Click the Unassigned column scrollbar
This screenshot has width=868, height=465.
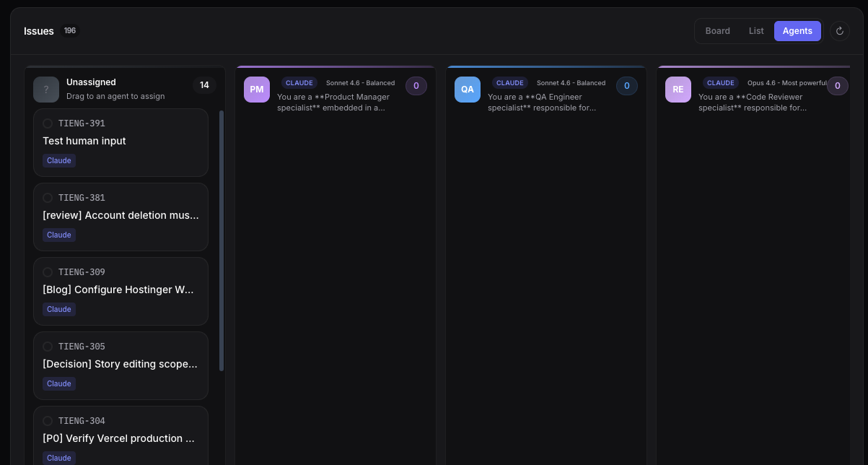point(222,238)
